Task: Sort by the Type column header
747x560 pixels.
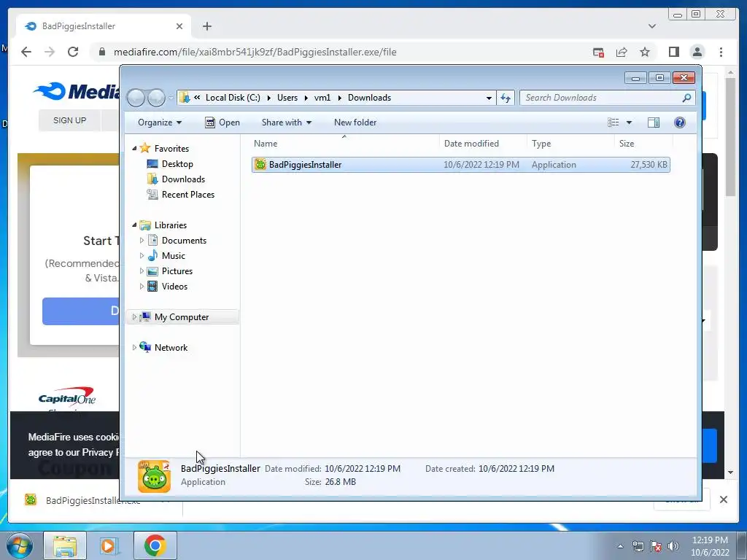Action: tap(570, 144)
